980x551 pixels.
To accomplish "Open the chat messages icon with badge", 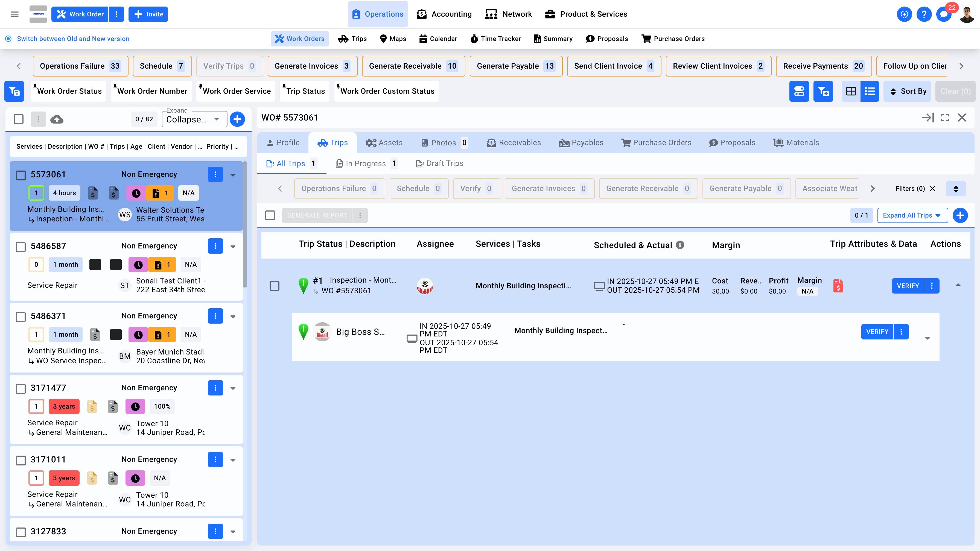I will click(x=944, y=14).
